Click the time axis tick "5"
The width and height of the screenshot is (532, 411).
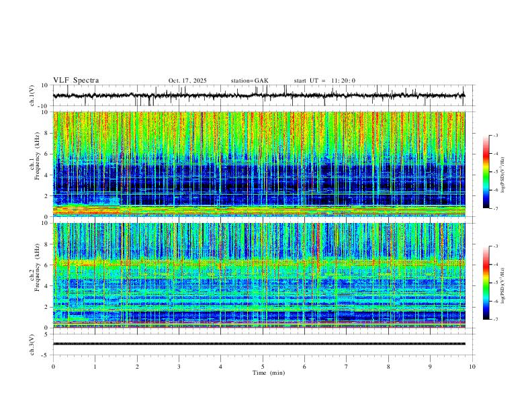(263, 367)
